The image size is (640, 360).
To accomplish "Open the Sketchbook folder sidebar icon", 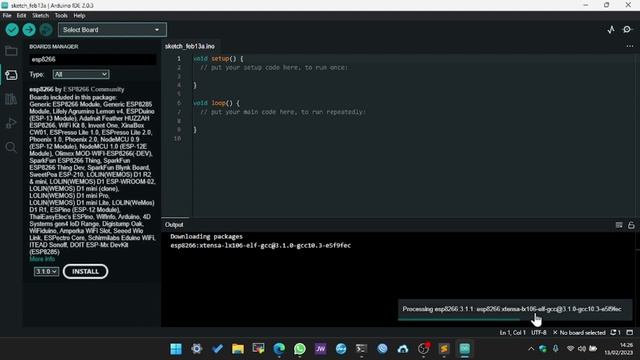I will (x=11, y=51).
